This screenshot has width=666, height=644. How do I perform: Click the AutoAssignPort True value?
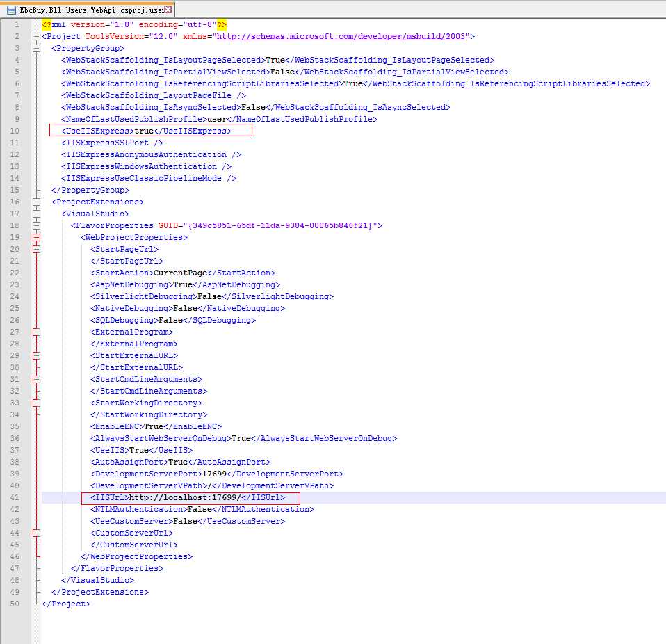(x=178, y=462)
